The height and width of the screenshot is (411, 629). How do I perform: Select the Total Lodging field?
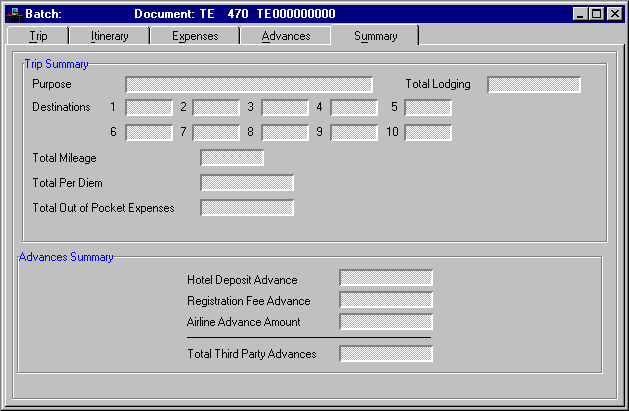click(x=534, y=85)
